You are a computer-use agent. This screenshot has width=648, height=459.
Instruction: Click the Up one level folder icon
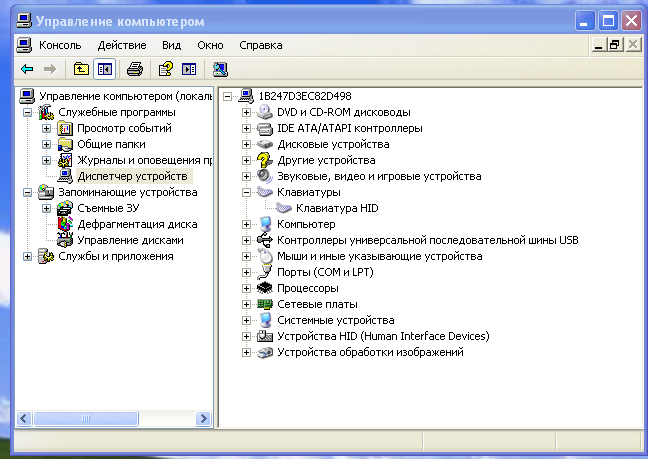click(81, 69)
